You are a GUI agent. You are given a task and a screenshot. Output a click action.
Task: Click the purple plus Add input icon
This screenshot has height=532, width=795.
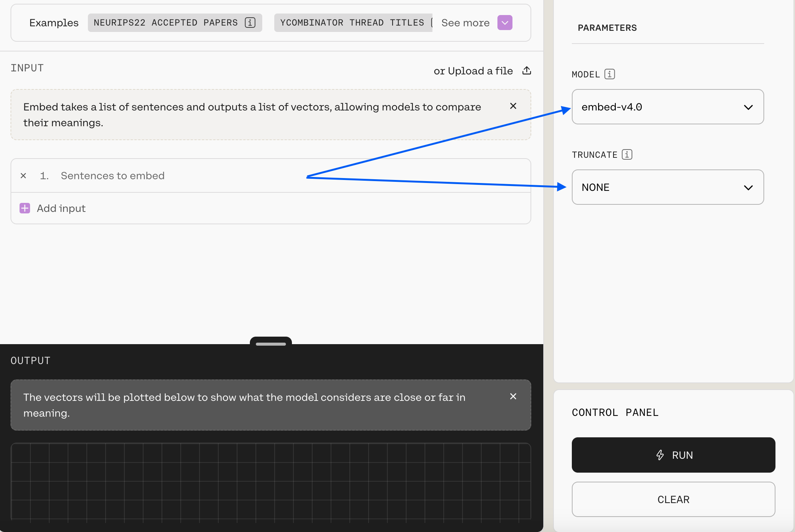(x=25, y=208)
